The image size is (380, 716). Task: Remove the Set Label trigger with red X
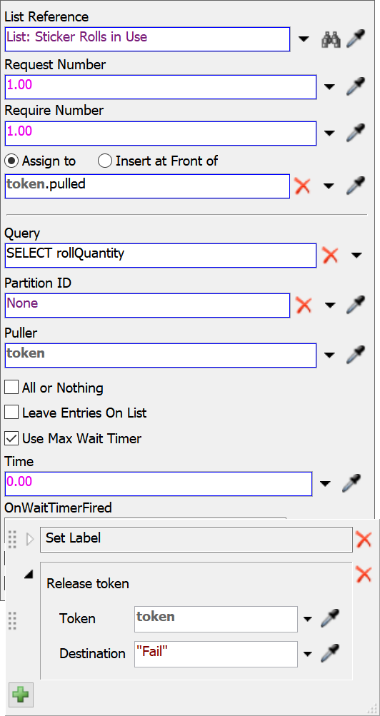[x=364, y=539]
